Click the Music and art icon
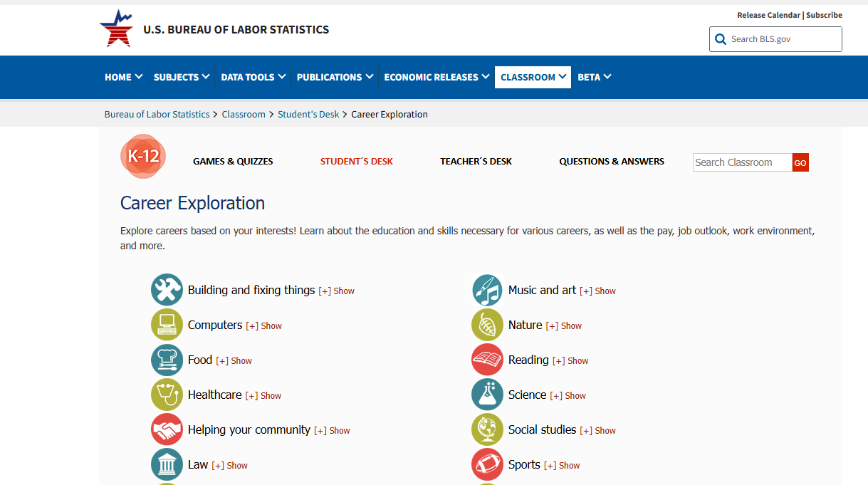The width and height of the screenshot is (868, 485). coord(487,290)
